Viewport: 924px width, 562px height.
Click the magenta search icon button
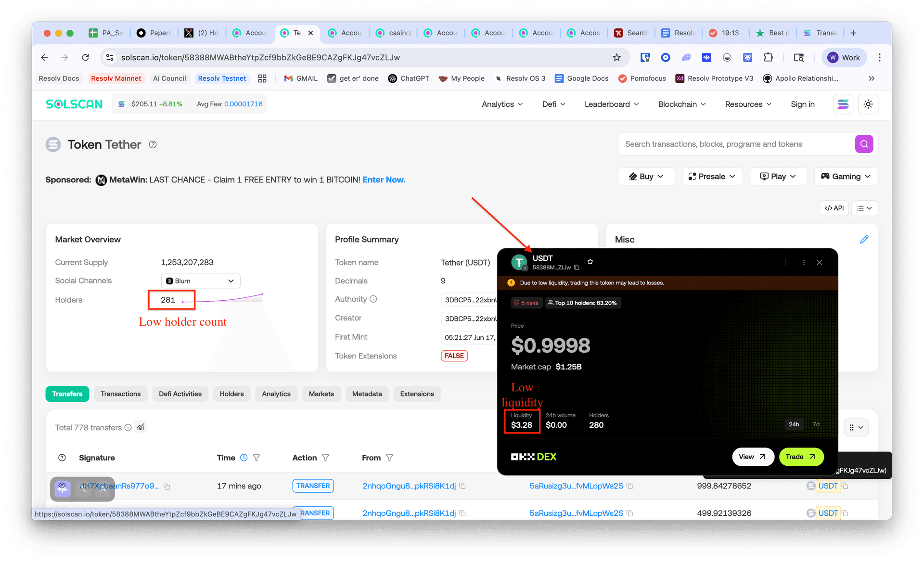point(864,144)
